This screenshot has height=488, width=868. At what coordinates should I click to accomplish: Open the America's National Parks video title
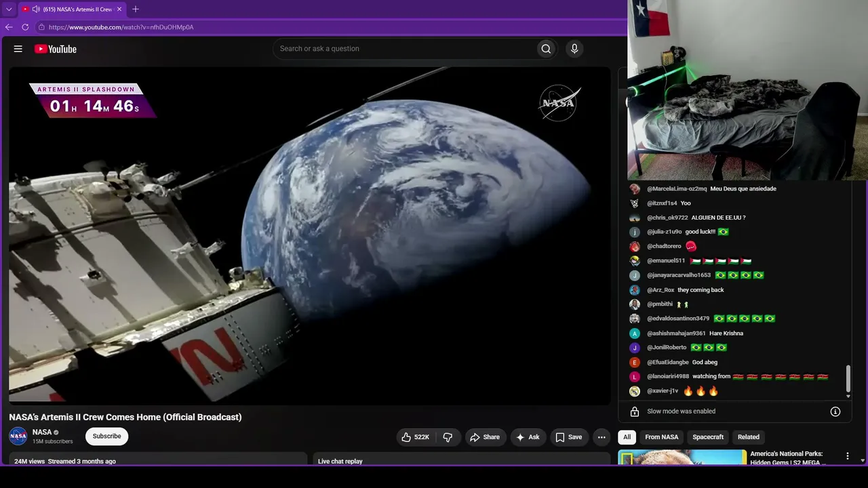(x=788, y=457)
